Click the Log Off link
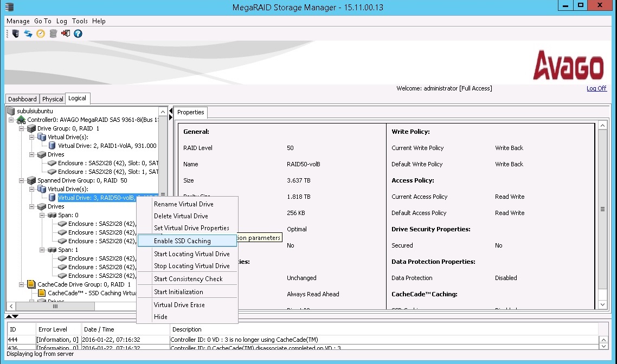Image resolution: width=617 pixels, height=364 pixels. [596, 88]
